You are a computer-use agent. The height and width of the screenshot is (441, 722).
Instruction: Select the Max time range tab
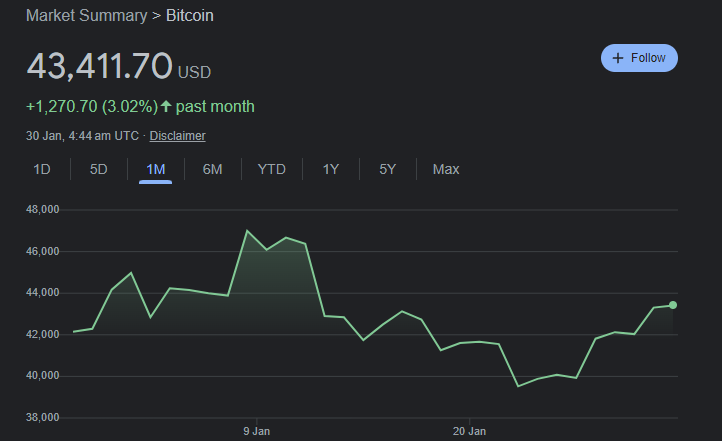pos(446,169)
